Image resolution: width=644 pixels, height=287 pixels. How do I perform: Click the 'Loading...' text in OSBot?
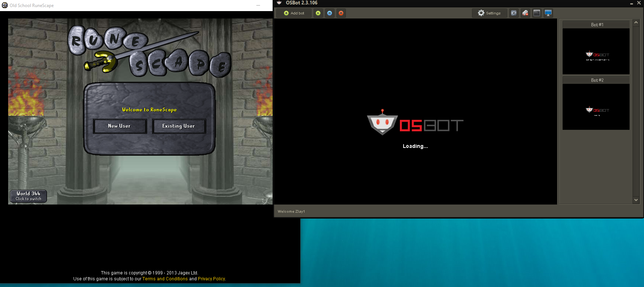tap(415, 146)
